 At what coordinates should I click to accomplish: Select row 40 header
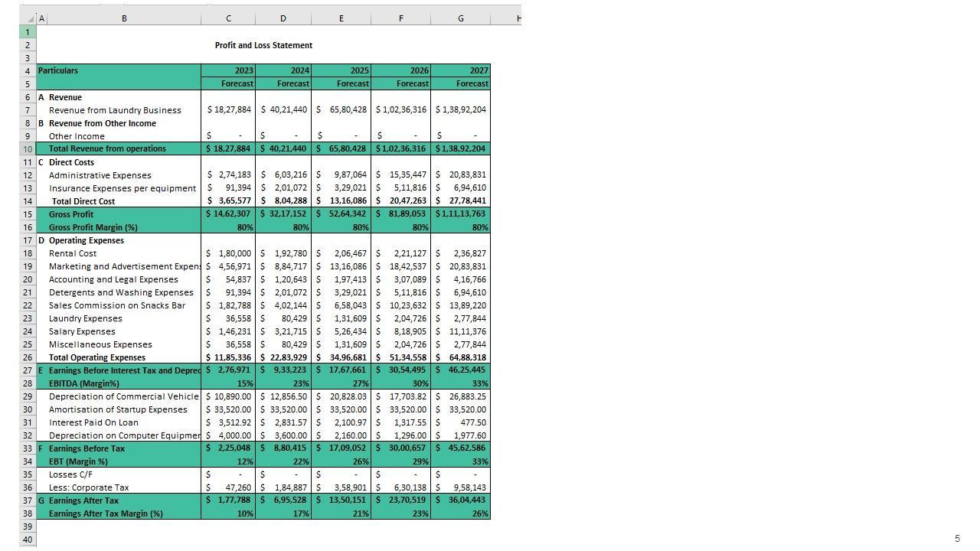(28, 540)
